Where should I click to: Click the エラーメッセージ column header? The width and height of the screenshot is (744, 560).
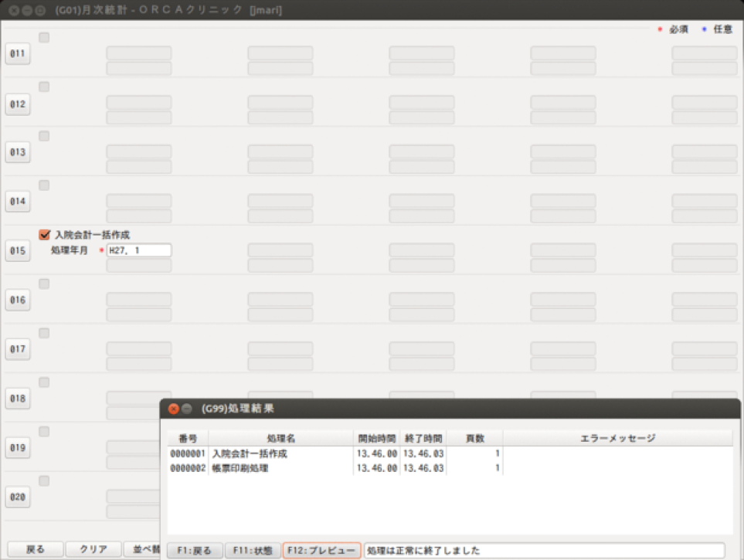click(x=617, y=438)
